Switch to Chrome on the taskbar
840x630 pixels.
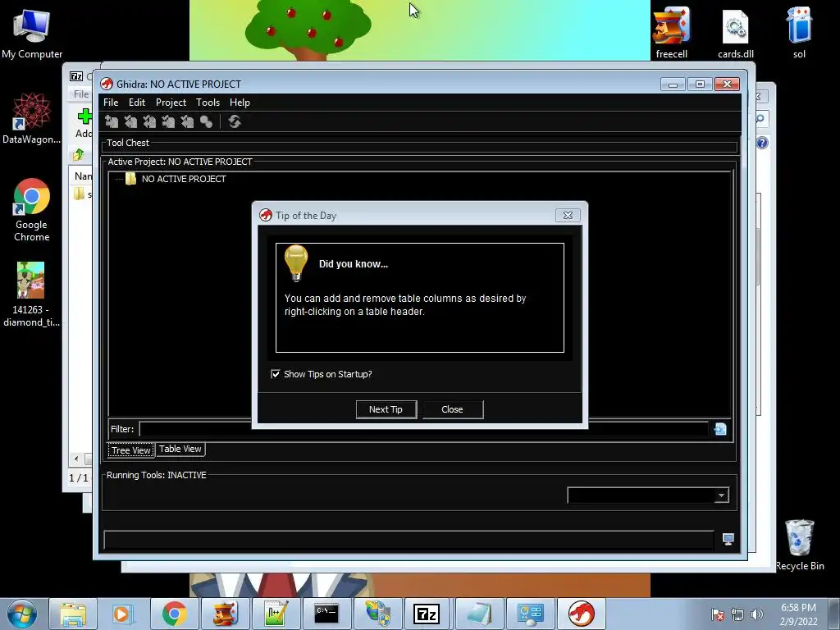pos(174,614)
